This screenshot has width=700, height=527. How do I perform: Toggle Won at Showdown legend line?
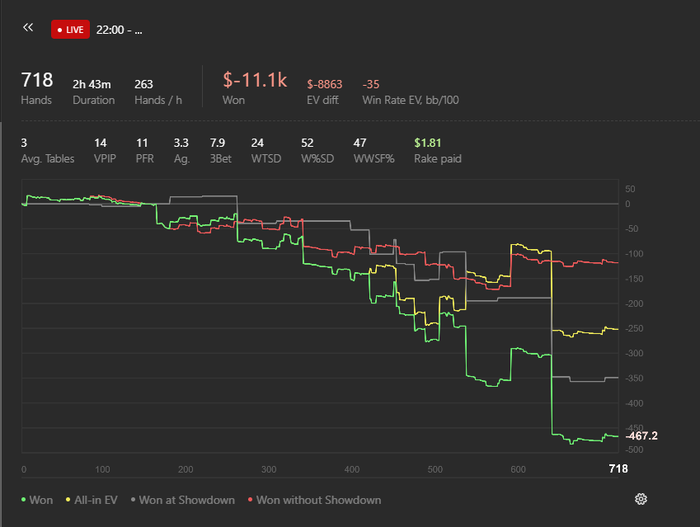tap(183, 500)
